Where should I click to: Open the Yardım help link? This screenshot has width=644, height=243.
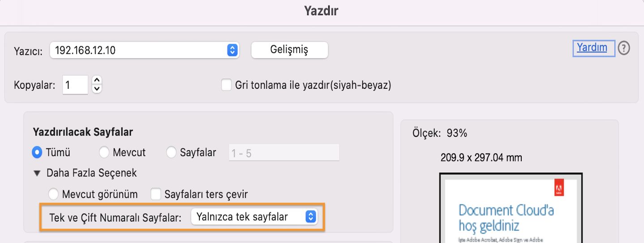(x=592, y=48)
